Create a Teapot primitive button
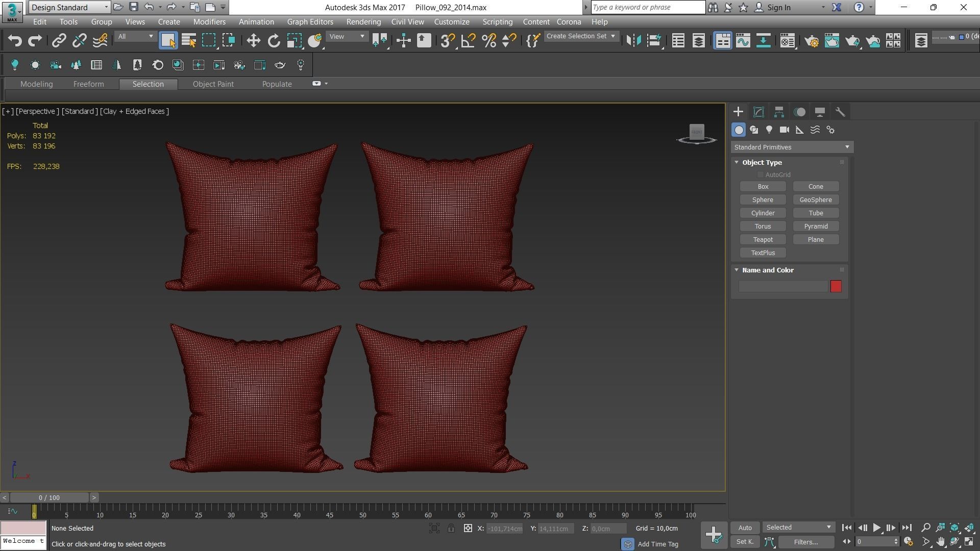 tap(763, 240)
